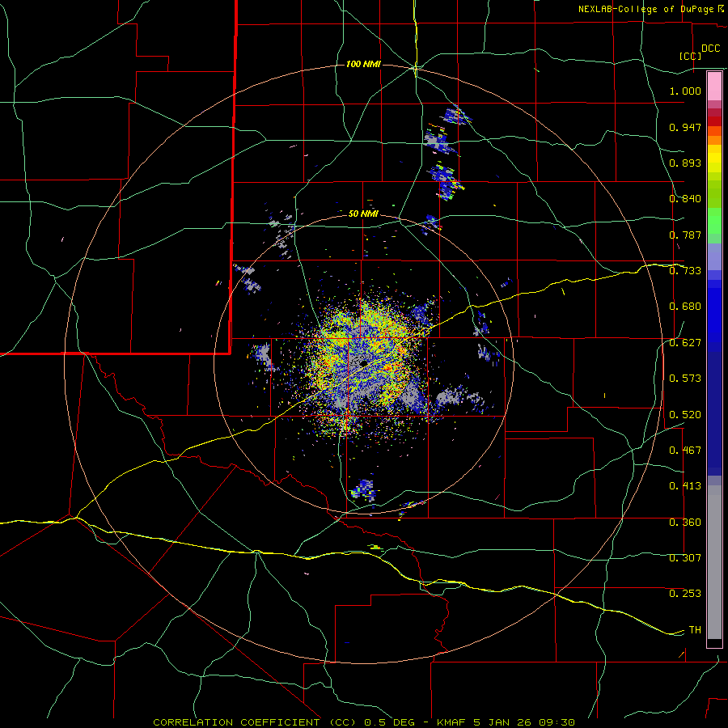Click the 0.573 value on the color scale
This screenshot has height=728, width=728.
pyautogui.click(x=685, y=379)
